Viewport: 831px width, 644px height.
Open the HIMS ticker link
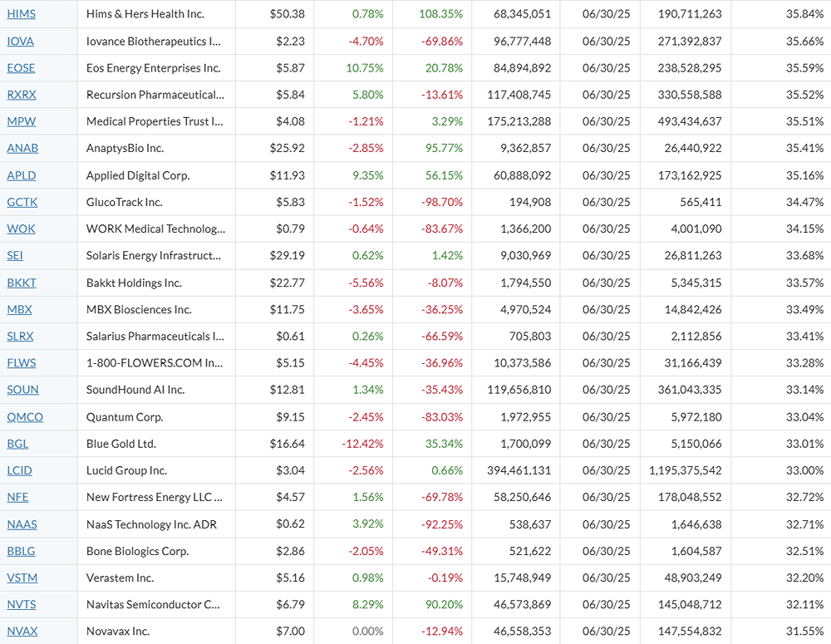21,14
